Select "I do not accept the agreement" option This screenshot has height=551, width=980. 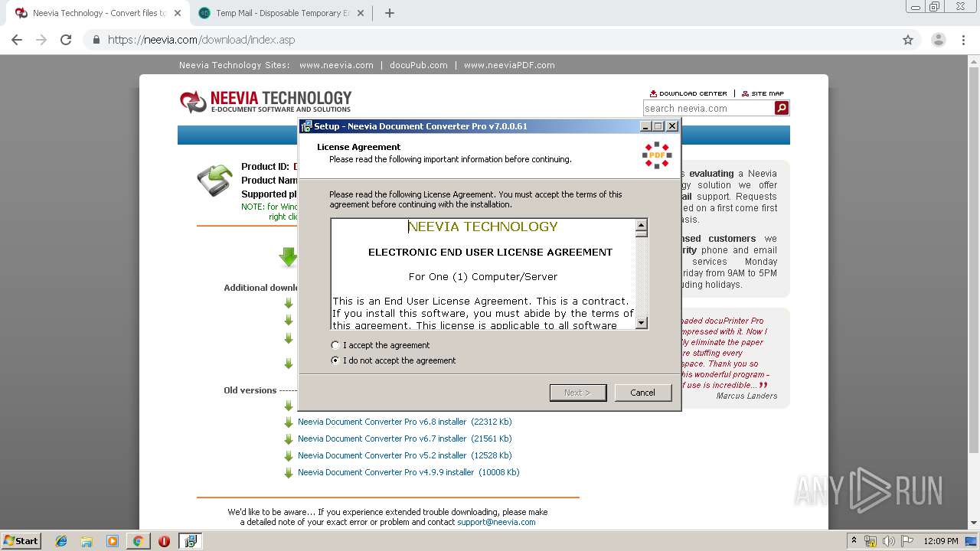335,360
